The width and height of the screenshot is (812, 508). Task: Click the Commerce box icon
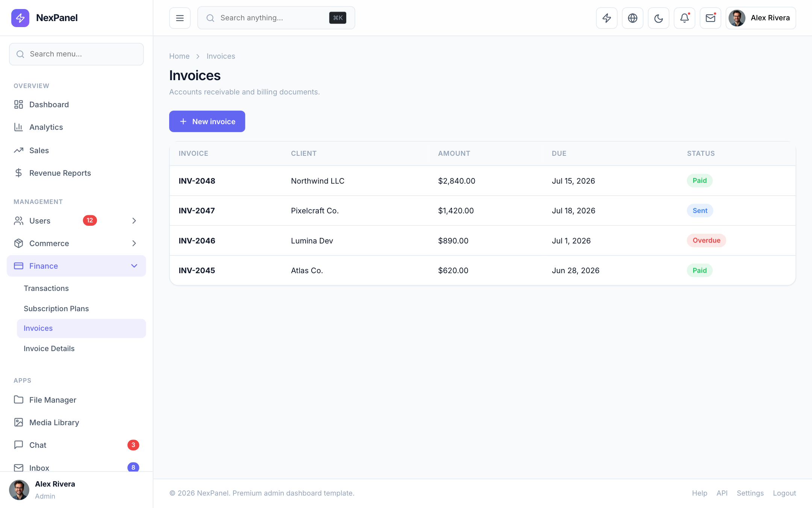pos(18,243)
